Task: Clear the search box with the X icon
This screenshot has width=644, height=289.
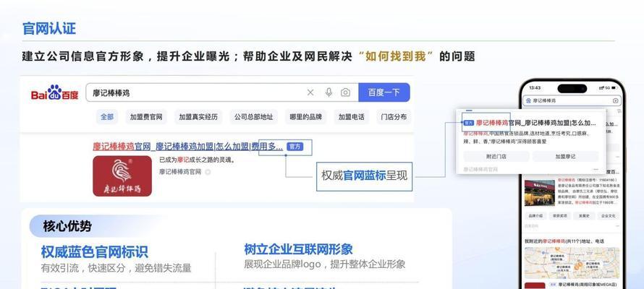Action: click(x=310, y=92)
